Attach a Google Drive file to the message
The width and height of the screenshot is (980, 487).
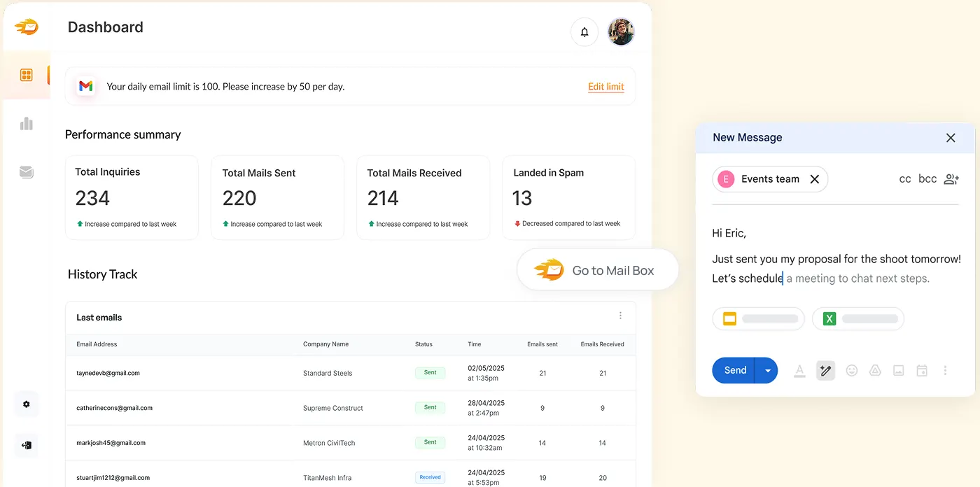(x=875, y=370)
